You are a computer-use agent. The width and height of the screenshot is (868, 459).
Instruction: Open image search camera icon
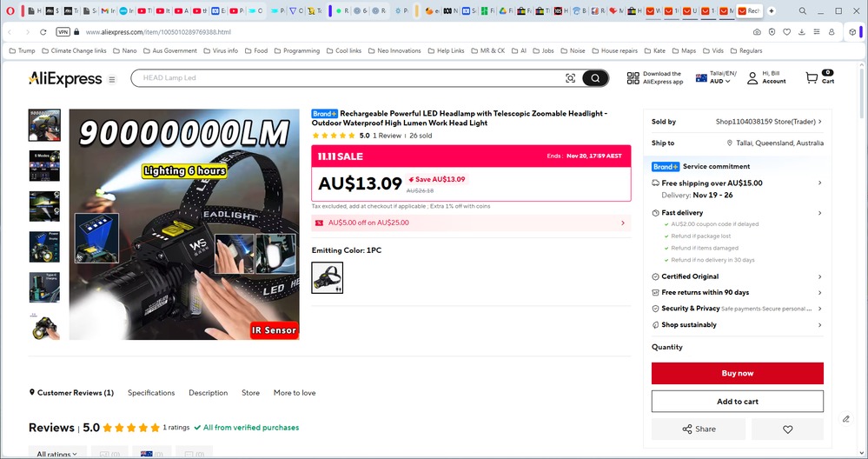click(x=570, y=78)
